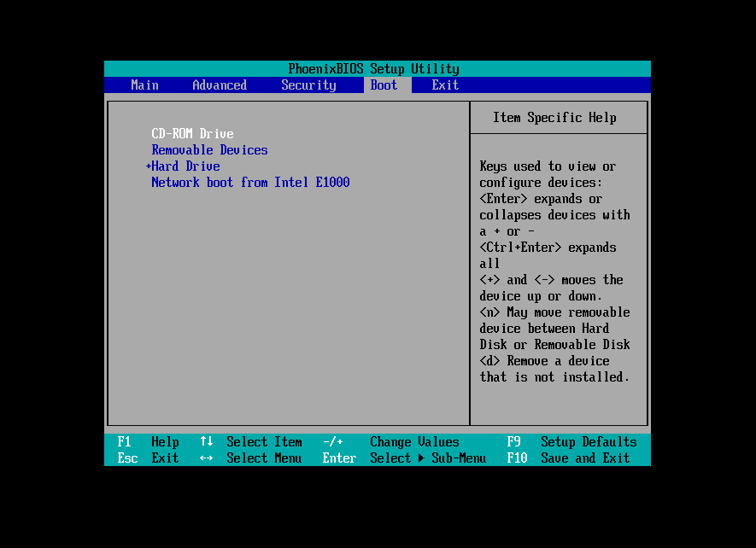Select Removable Devices boot entry
The width and height of the screenshot is (756, 548).
tap(209, 150)
